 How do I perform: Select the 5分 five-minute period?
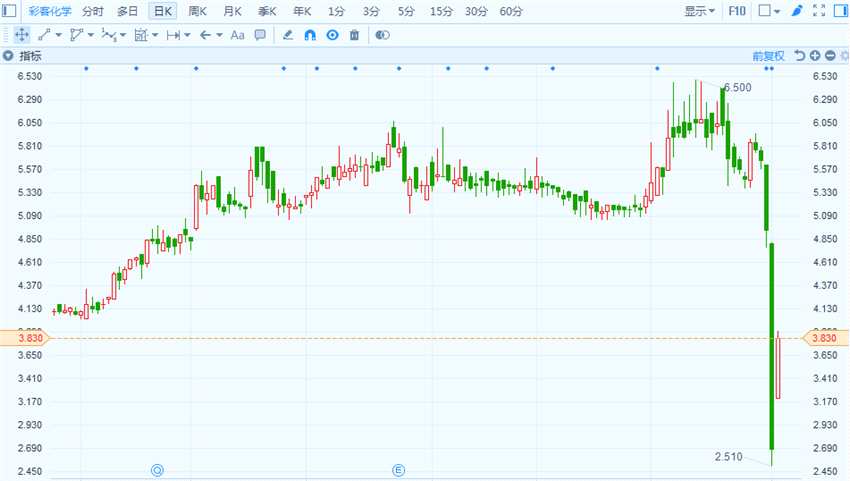point(406,11)
